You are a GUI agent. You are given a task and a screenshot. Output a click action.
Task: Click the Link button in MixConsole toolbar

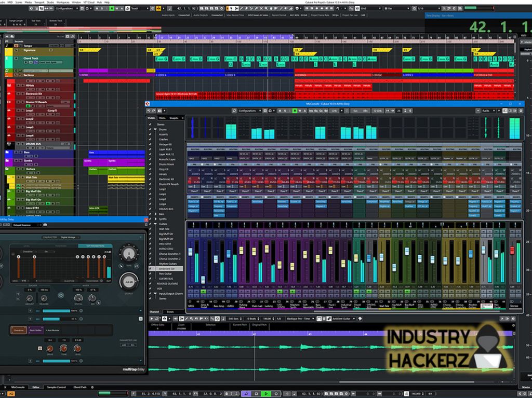[335, 111]
